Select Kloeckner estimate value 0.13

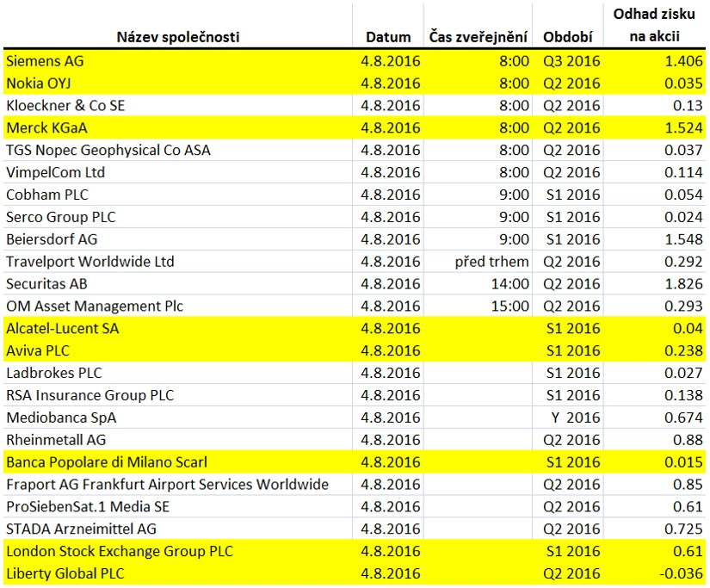pos(688,106)
